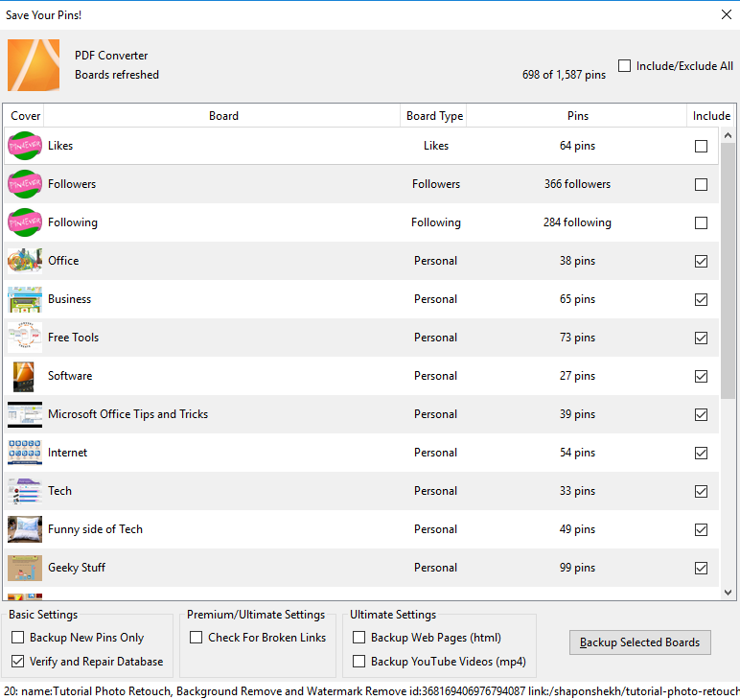Select the Microsoft Office Tips and Tricks name
The image size is (740, 700).
click(x=127, y=414)
